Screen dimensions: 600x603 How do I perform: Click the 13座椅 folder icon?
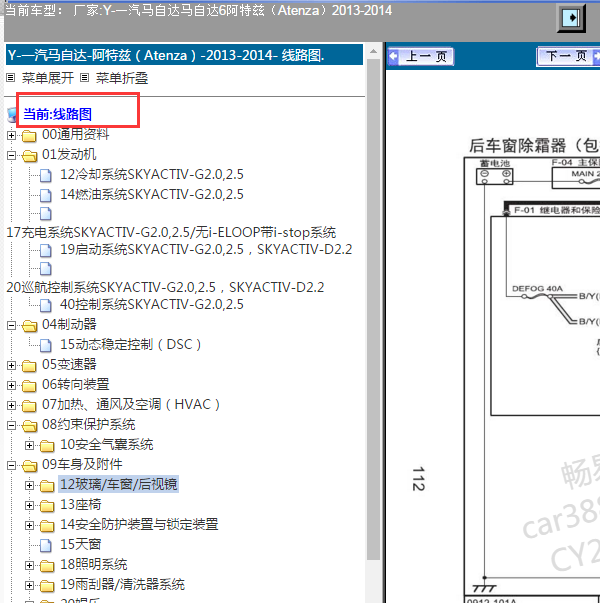click(x=47, y=505)
